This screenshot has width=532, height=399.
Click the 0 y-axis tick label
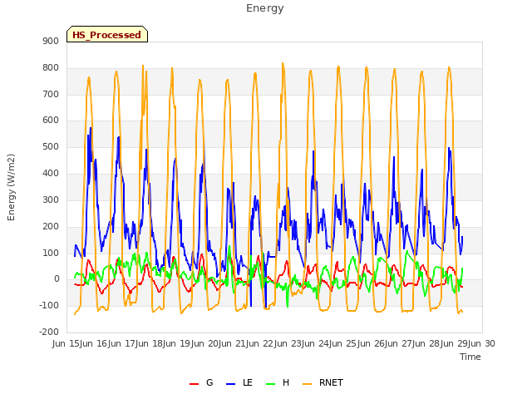click(57, 279)
